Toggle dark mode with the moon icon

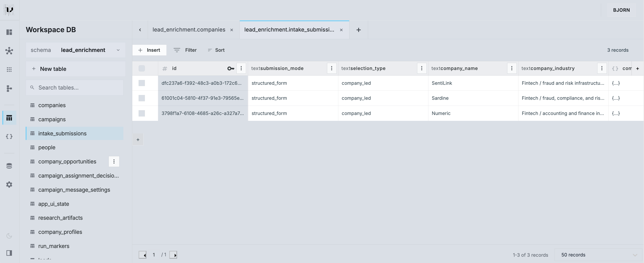coord(9,236)
